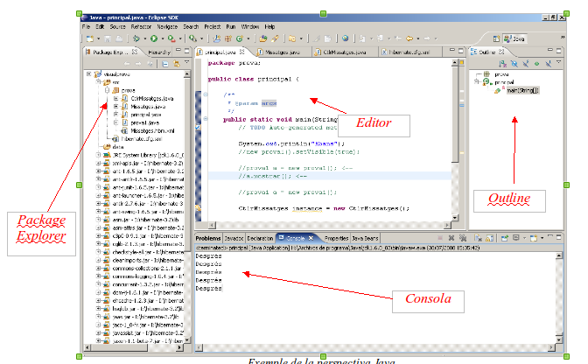
Task: Click the New Java Class icon
Action: 240,38
